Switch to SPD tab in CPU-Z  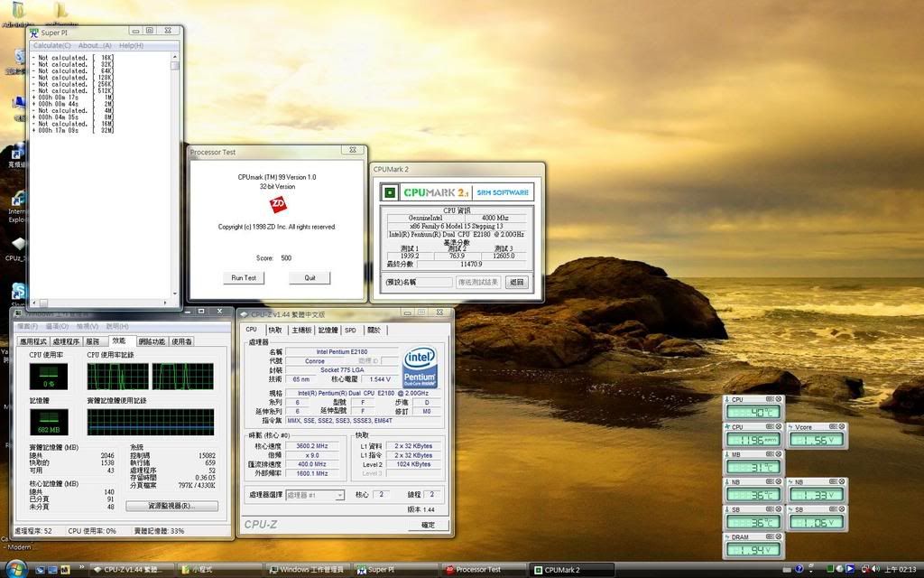[x=351, y=331]
